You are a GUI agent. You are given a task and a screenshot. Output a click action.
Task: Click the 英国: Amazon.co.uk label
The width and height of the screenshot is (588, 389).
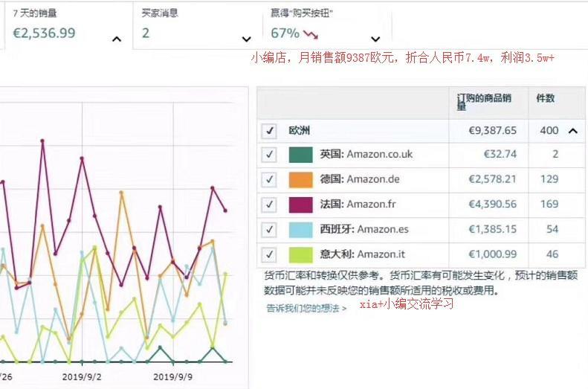[366, 154]
